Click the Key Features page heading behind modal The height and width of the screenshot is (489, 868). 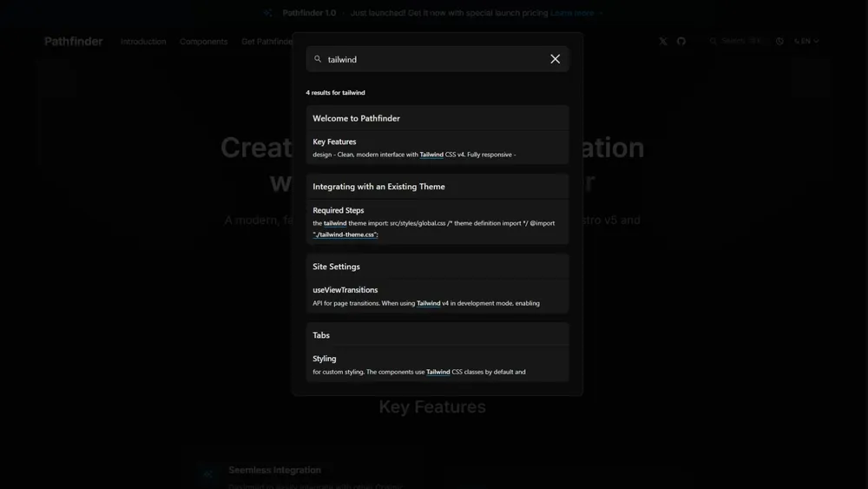(x=432, y=407)
